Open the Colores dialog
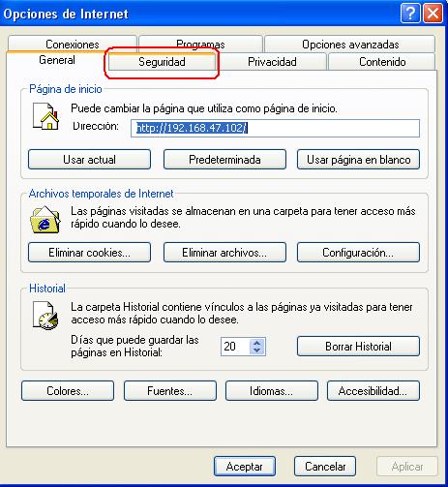The height and width of the screenshot is (487, 448). tap(68, 391)
